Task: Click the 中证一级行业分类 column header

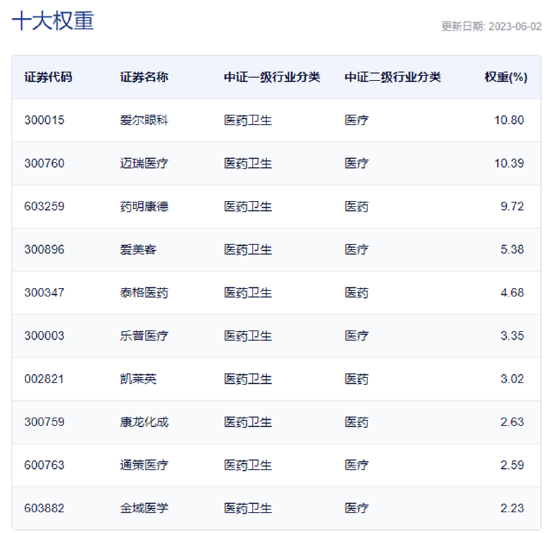Action: [272, 77]
